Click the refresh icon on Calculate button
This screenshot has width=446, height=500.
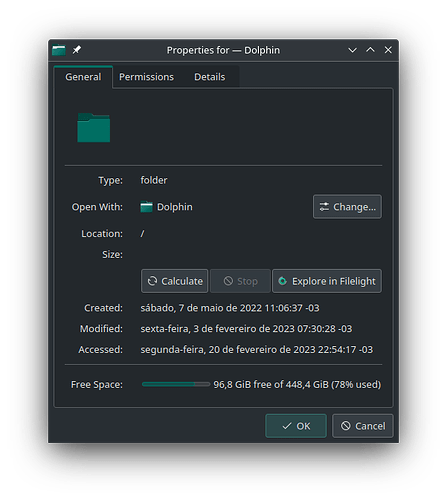[x=152, y=281]
